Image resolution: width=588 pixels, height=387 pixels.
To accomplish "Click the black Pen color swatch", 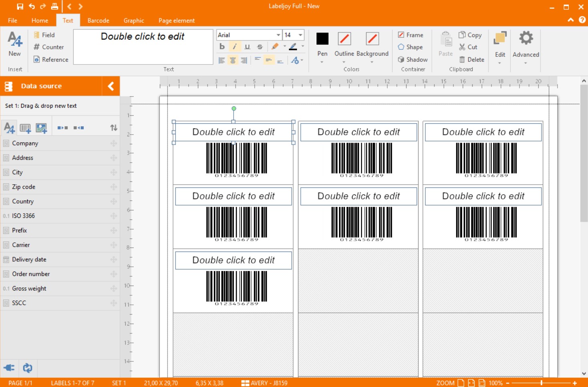I will (x=322, y=39).
